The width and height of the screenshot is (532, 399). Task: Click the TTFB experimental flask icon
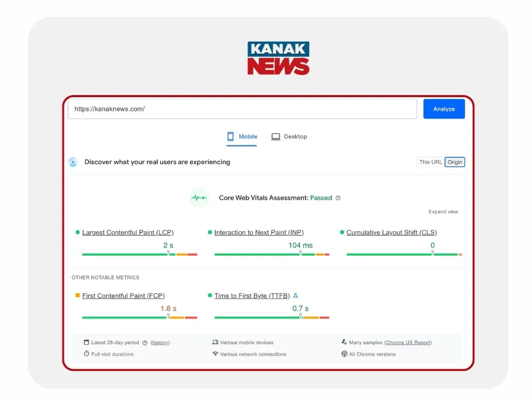pos(296,296)
